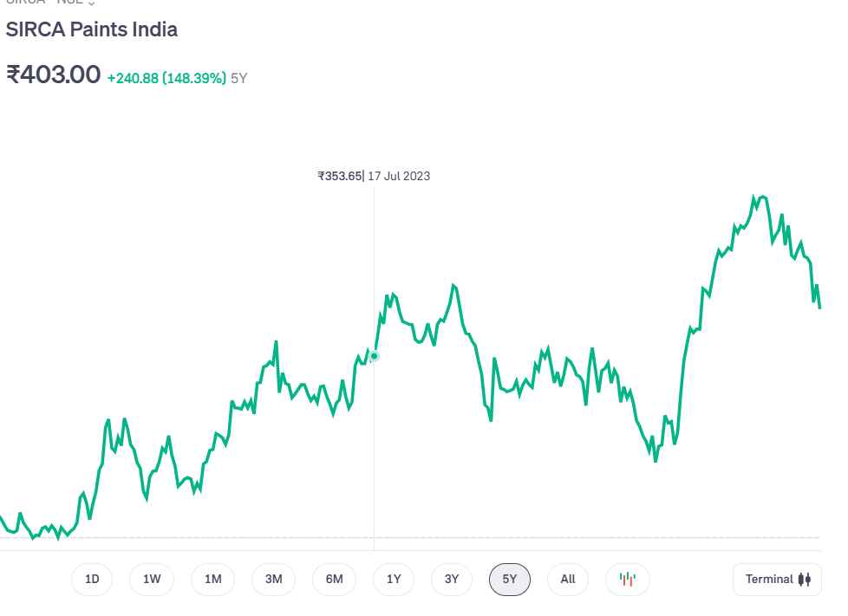Switch chart to 3M range

(273, 579)
